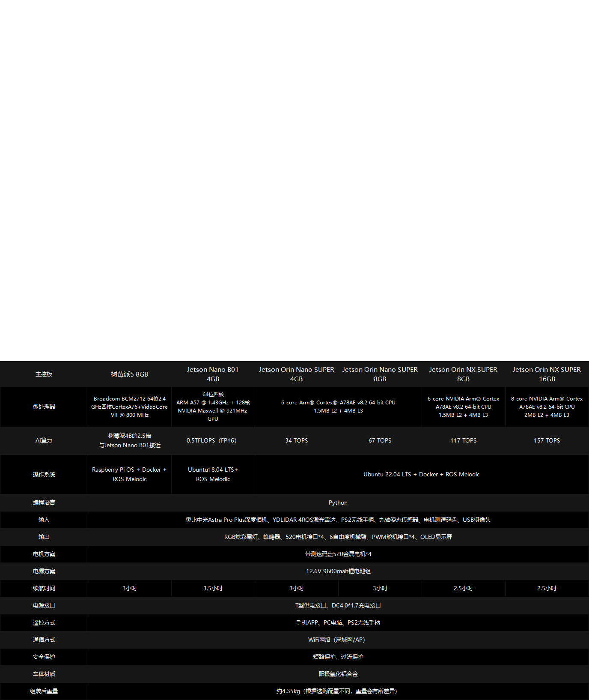This screenshot has width=589, height=700.
Task: Click the 阳极氧化铝合金 body material cell
Action: [338, 674]
